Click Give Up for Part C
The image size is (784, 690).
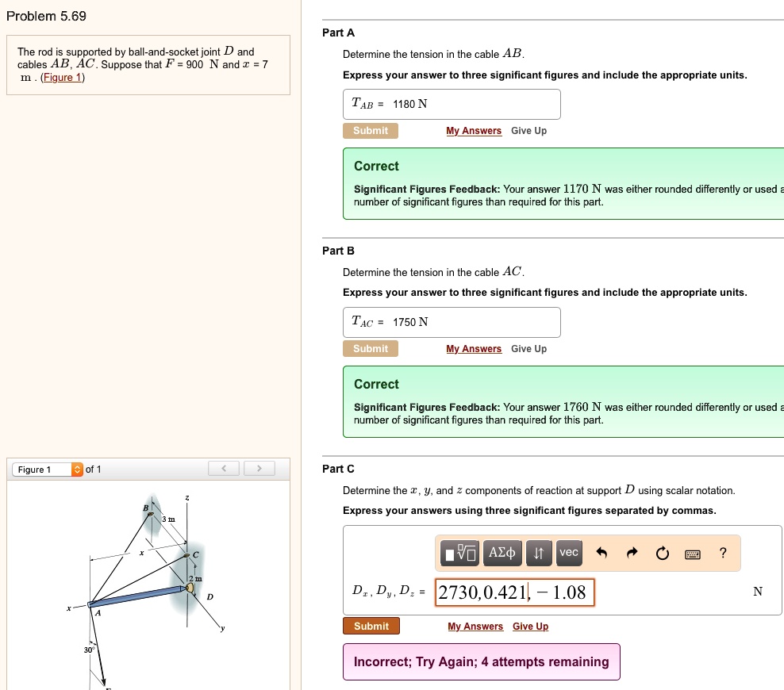click(x=530, y=626)
